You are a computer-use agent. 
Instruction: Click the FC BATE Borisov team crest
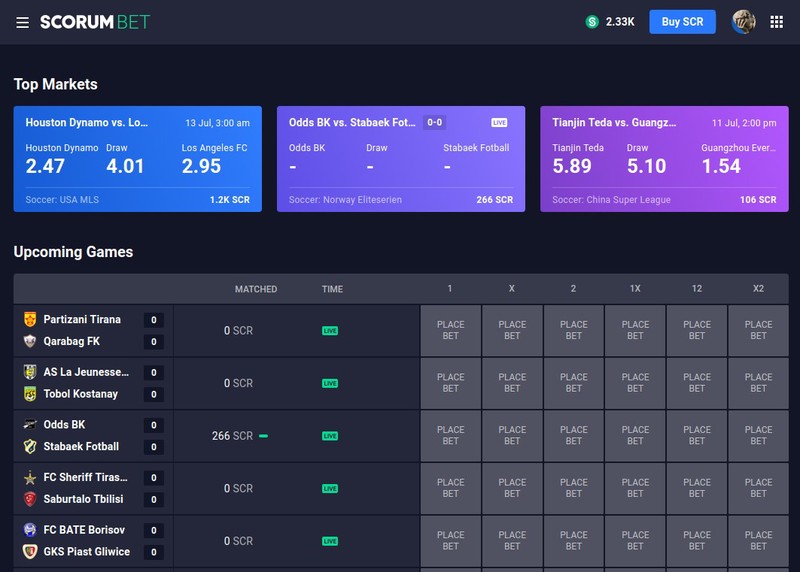(x=30, y=530)
